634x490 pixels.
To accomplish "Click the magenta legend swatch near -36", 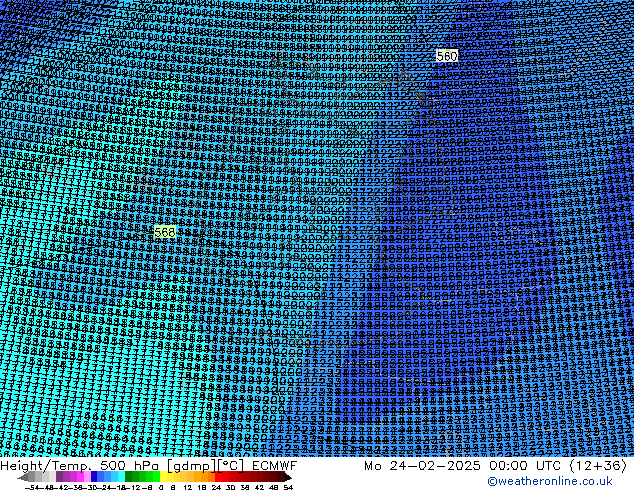I will point(80,477).
